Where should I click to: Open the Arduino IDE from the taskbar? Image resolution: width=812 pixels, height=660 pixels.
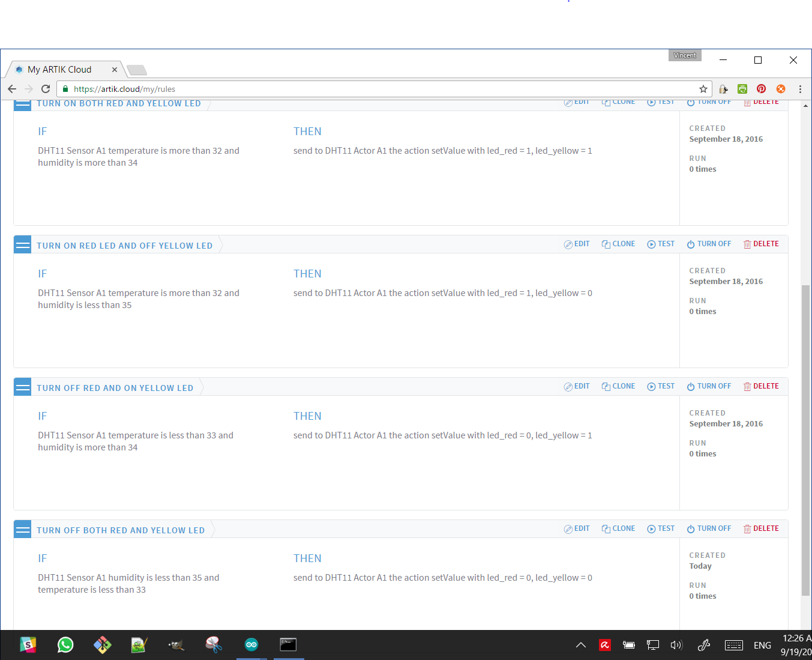click(x=251, y=644)
